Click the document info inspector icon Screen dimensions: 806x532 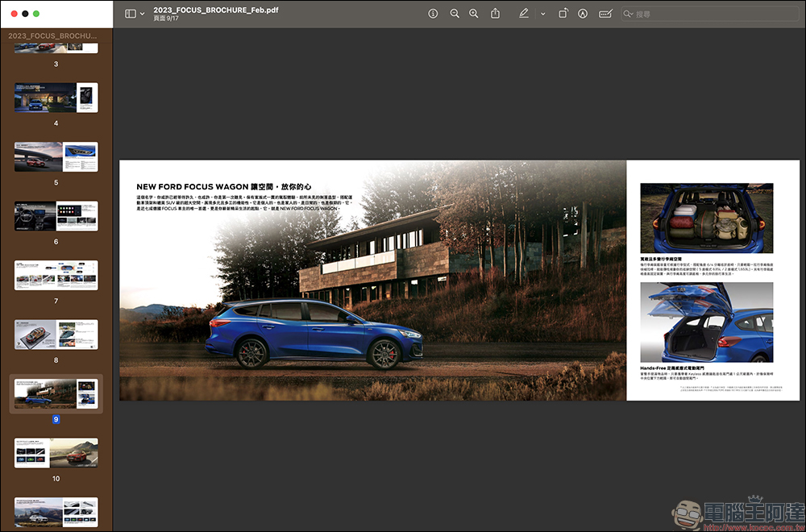[433, 14]
